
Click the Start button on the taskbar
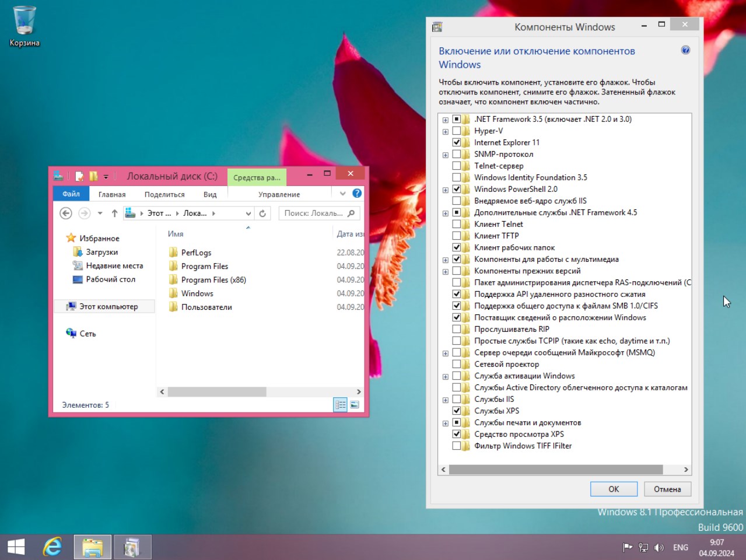coord(16,547)
